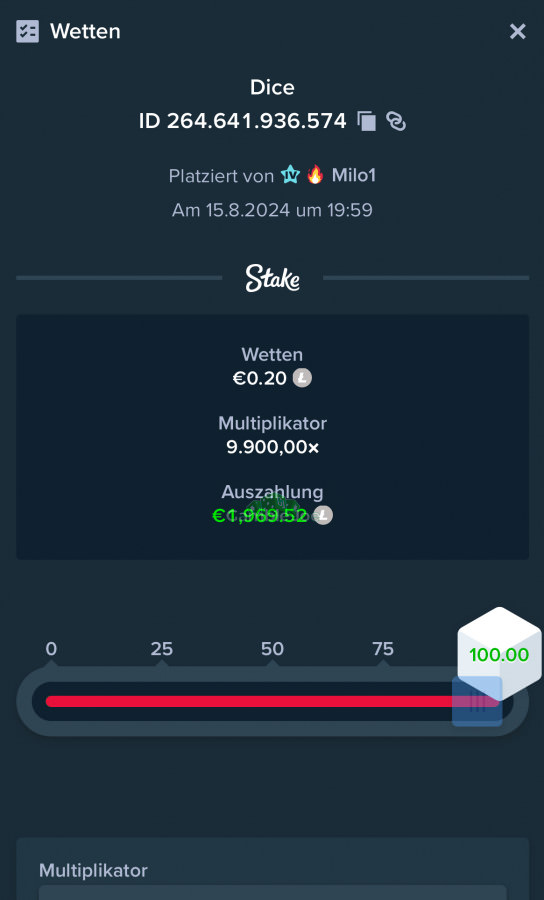
Task: Copy the bet ID to clipboard
Action: tap(367, 121)
